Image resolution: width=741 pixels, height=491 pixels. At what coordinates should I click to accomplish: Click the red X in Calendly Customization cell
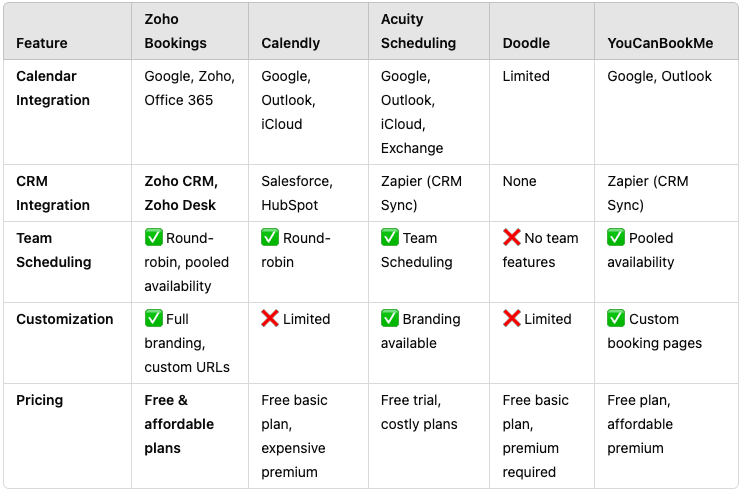(270, 319)
